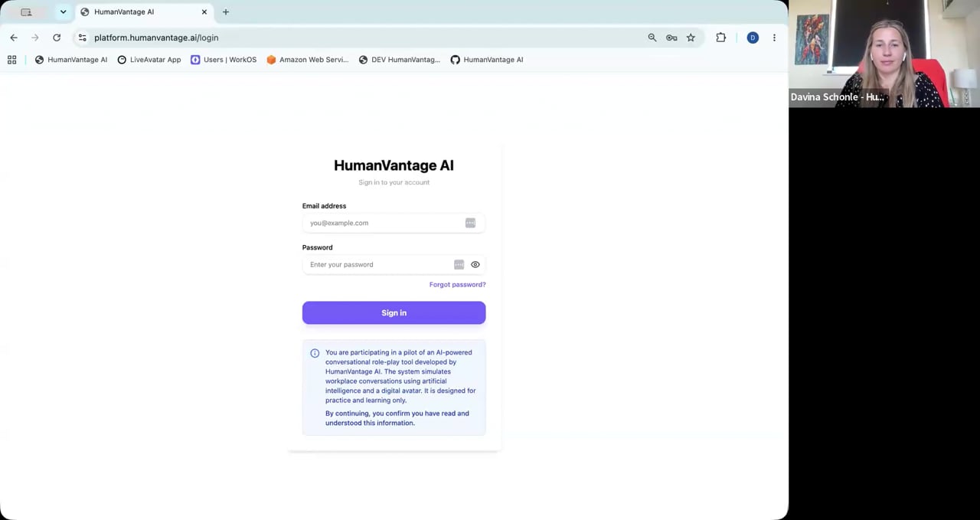Reload the page with refresh icon
Screen dimensions: 980x520
point(57,38)
